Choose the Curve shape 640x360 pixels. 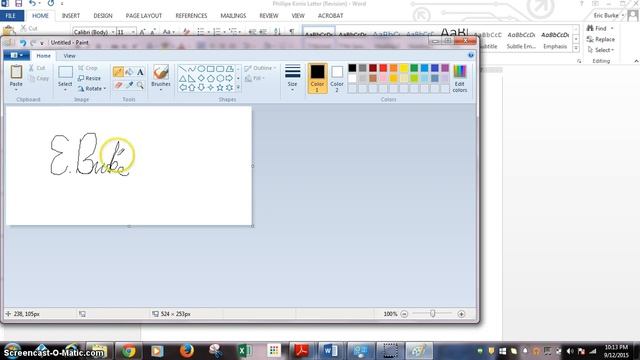[x=192, y=69]
